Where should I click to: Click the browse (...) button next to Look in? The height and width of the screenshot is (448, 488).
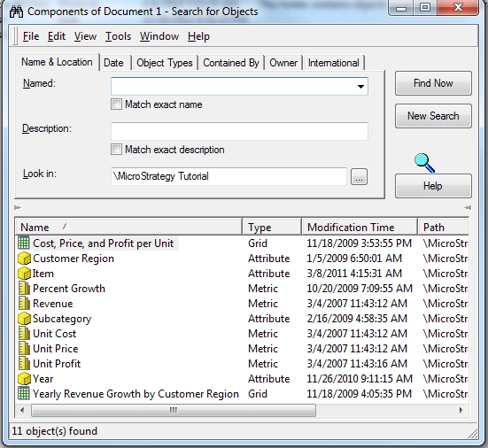click(359, 177)
